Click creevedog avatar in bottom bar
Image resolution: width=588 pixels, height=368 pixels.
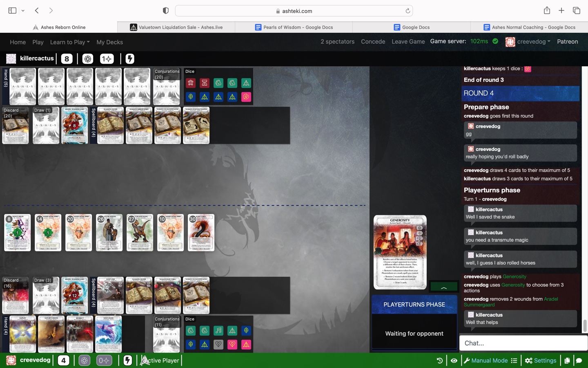click(11, 360)
